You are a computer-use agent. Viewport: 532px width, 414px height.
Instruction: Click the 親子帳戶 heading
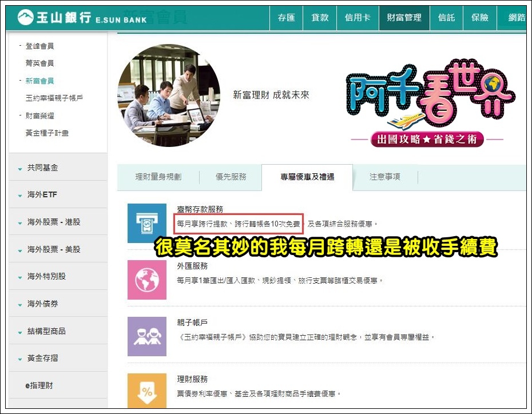point(192,323)
